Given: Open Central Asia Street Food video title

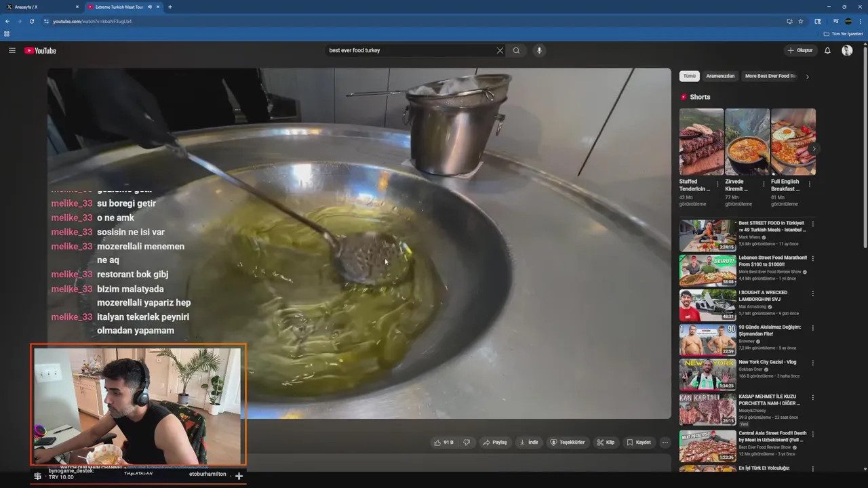Looking at the screenshot, I should click(772, 436).
